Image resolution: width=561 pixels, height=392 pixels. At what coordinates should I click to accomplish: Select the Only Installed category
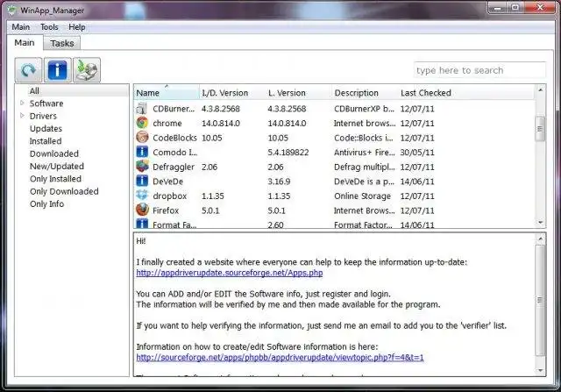55,179
